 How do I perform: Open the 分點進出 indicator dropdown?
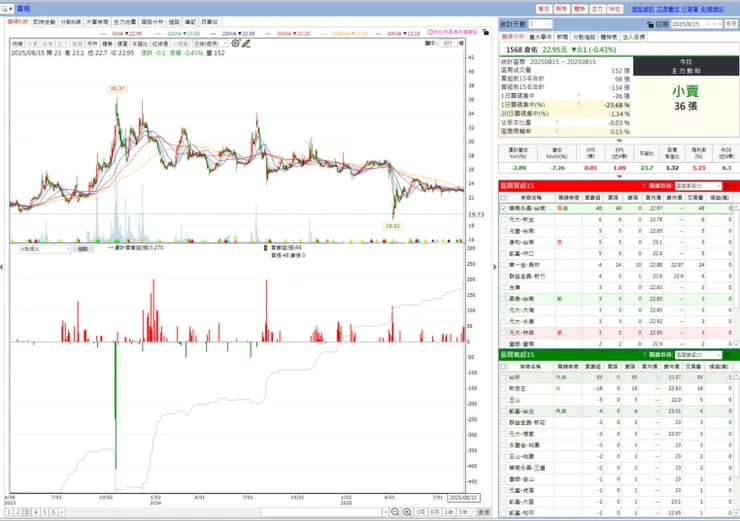click(44, 249)
